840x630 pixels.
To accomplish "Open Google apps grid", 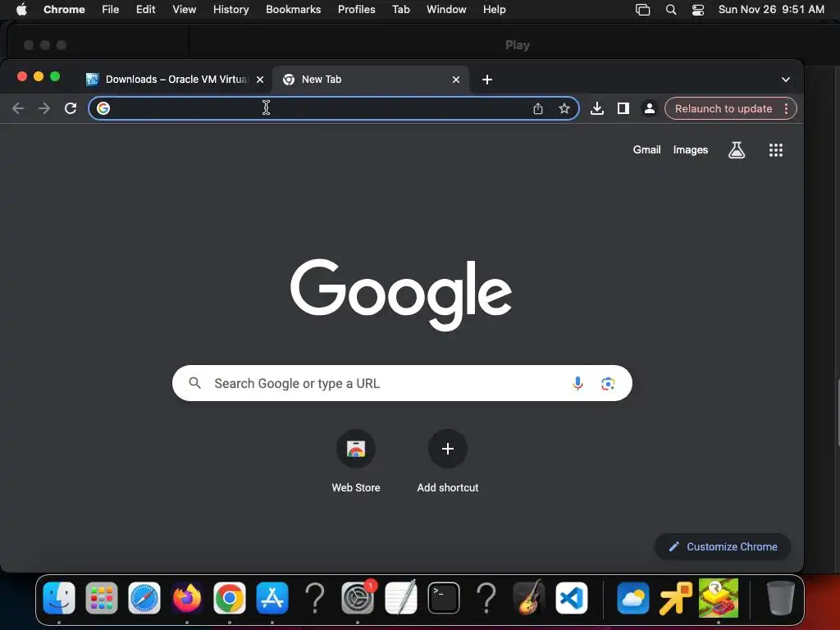I will 776,150.
